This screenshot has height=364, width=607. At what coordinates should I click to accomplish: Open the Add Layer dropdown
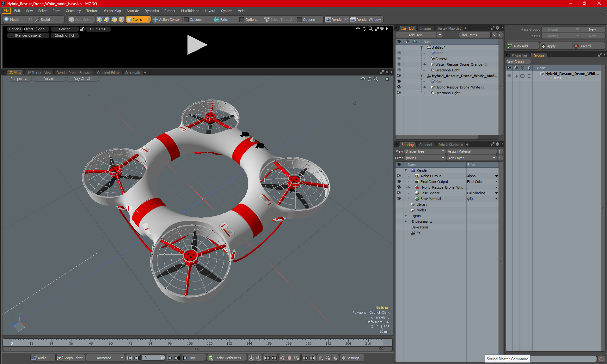(472, 158)
